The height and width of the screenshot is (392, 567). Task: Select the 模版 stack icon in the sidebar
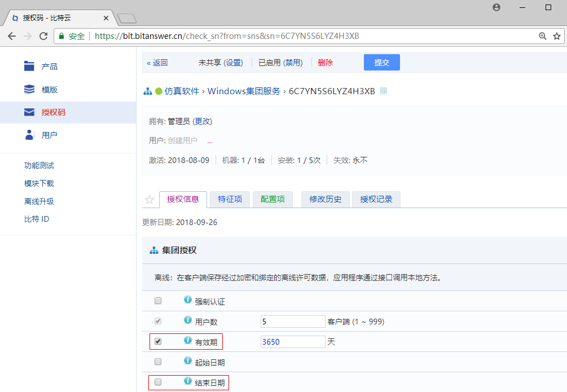point(29,89)
